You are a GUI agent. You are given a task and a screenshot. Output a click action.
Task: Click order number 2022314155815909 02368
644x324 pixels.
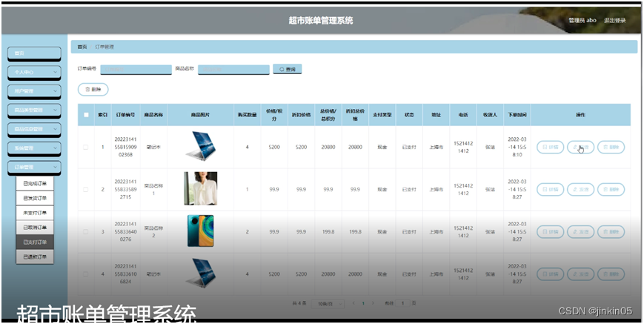(125, 147)
